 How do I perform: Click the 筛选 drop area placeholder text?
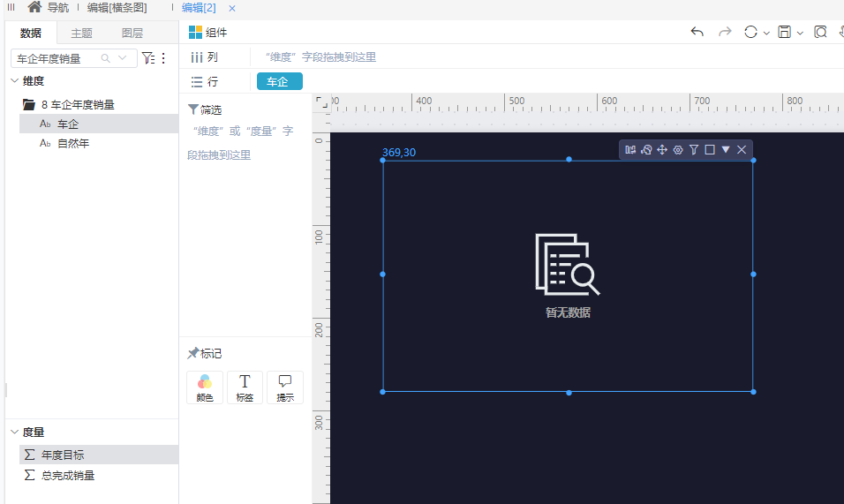(x=242, y=142)
